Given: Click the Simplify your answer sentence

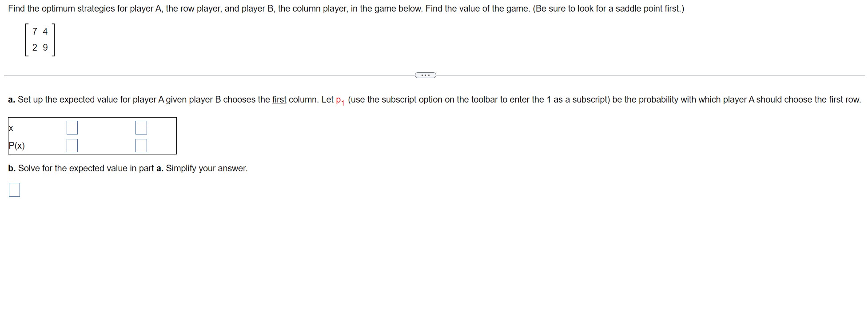Looking at the screenshot, I should pos(207,169).
